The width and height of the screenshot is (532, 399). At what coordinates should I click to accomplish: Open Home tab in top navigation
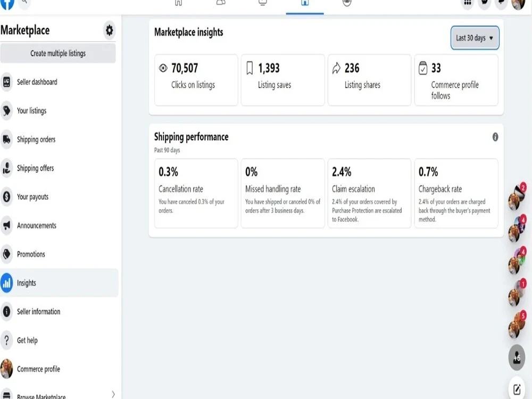[178, 3]
